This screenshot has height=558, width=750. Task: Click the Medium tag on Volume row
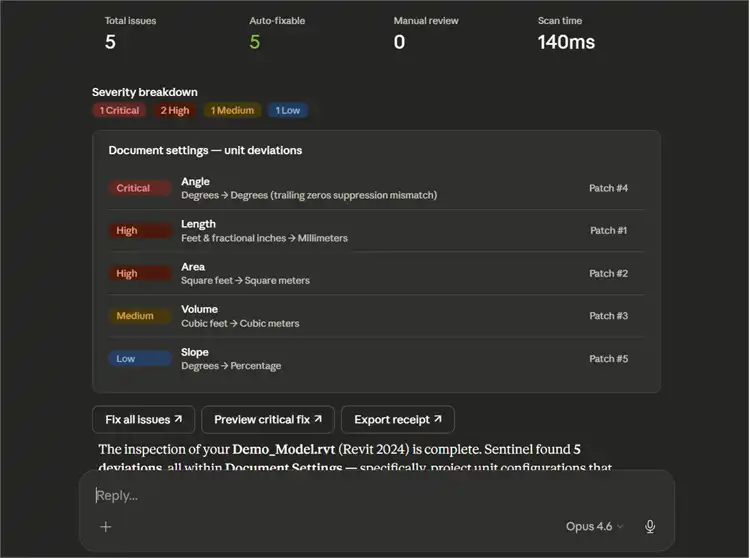[x=140, y=316]
